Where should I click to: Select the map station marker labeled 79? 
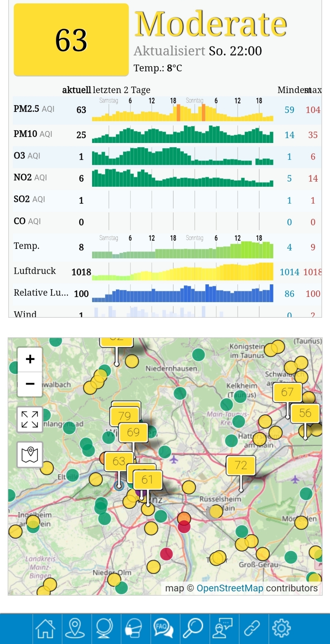tap(124, 416)
